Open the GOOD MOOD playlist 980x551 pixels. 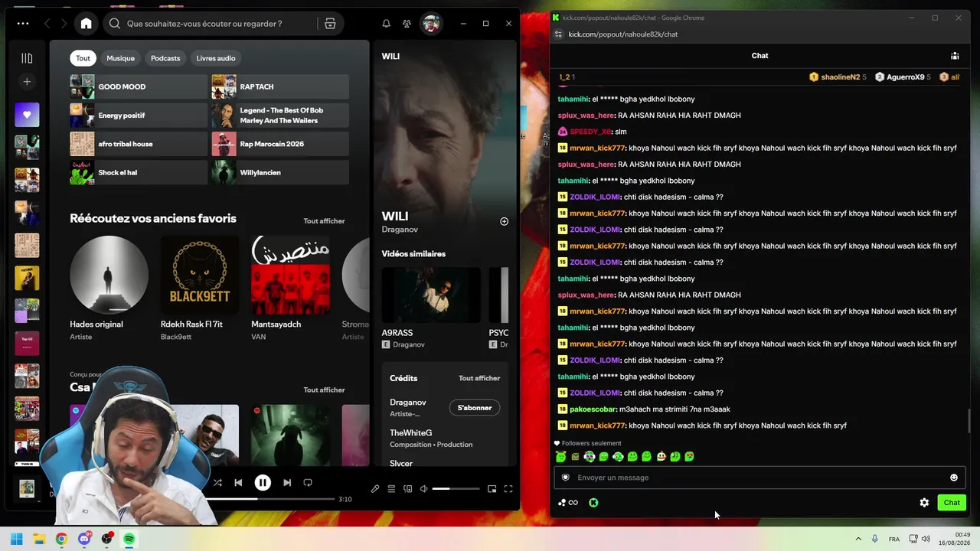139,86
